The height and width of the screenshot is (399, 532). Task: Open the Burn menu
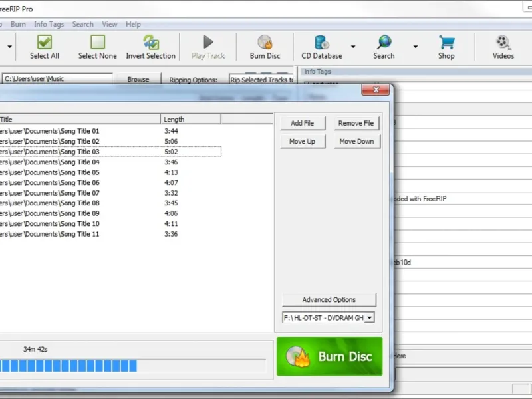pyautogui.click(x=18, y=24)
